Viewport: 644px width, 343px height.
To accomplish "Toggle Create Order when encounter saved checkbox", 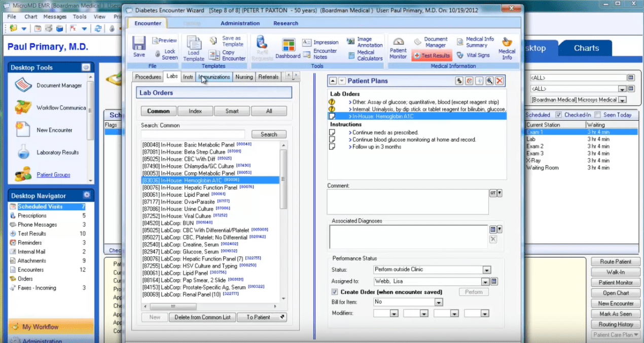I will coord(335,292).
